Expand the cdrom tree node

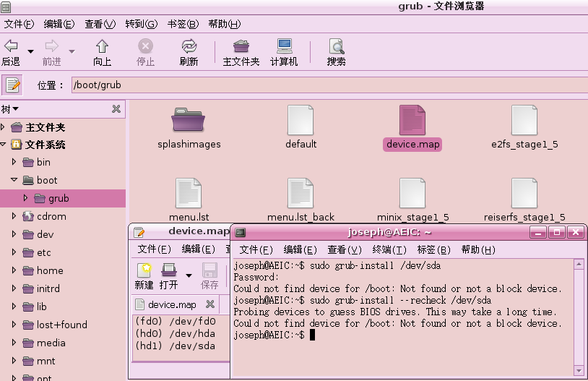coord(14,216)
